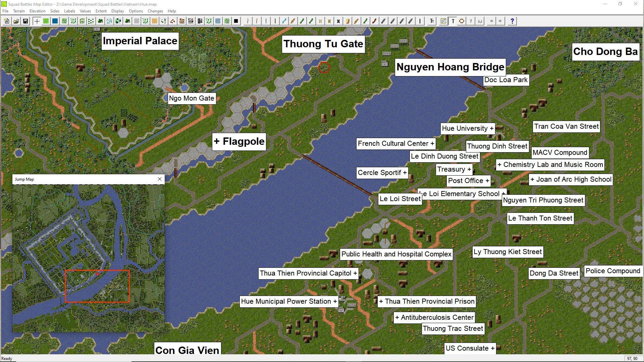This screenshot has width=644, height=362.
Task: Click the New map file icon
Action: tap(7, 21)
